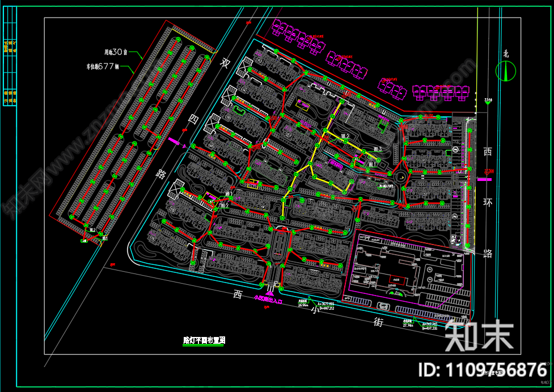Viewport: 554px width, 392px height.
Task: Click the green north arrow compass symbol
Action: click(505, 71)
